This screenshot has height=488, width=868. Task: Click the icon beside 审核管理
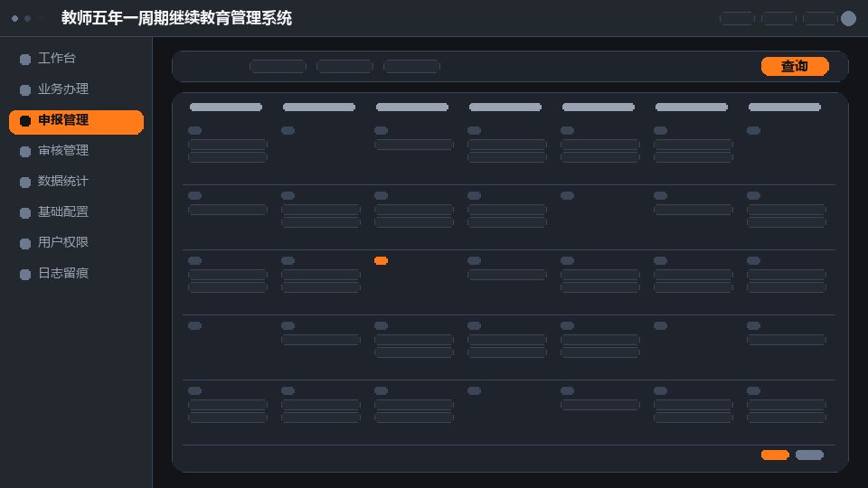click(x=25, y=152)
